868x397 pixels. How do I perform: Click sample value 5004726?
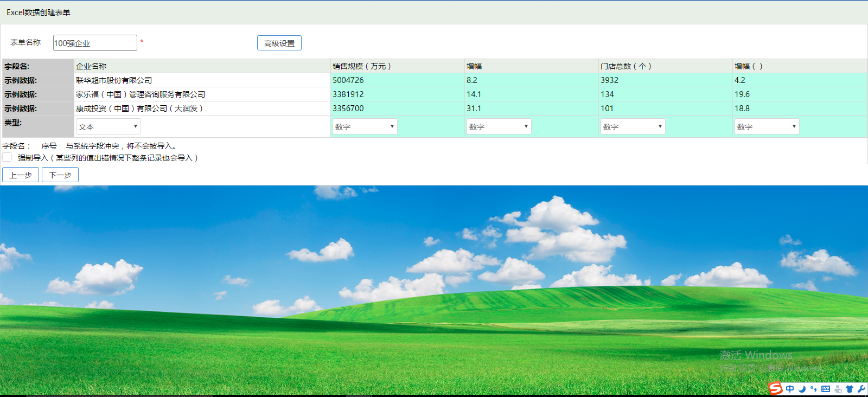click(348, 80)
